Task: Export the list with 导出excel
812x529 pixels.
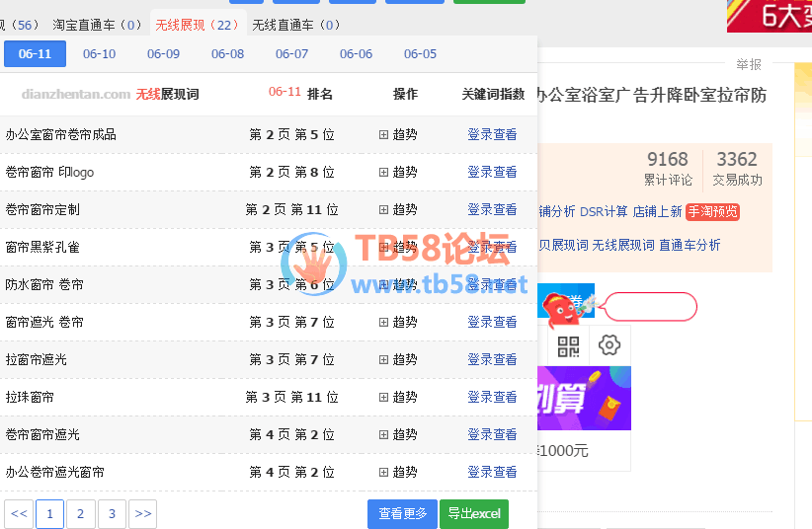Action: (474, 513)
